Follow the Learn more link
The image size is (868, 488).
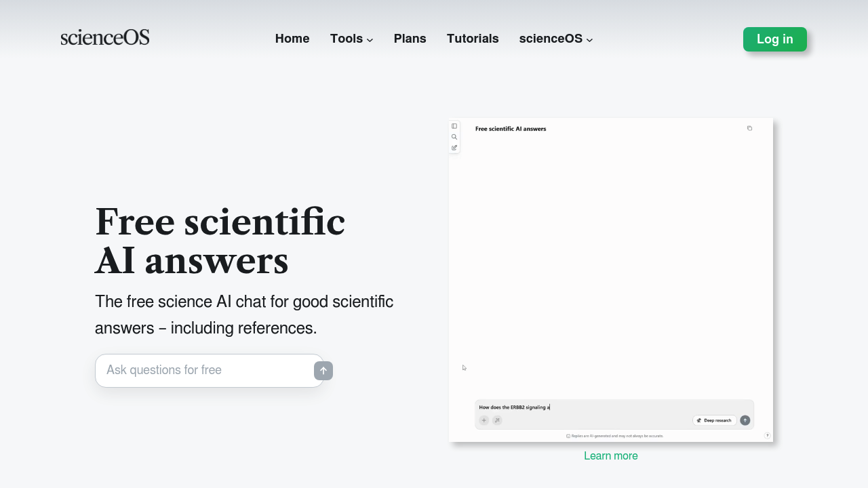tap(610, 455)
